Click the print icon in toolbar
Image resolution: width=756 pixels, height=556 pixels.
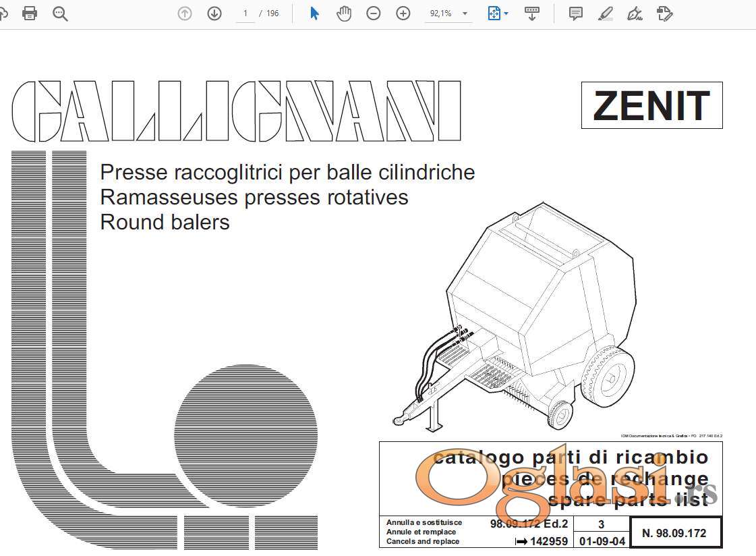[30, 13]
